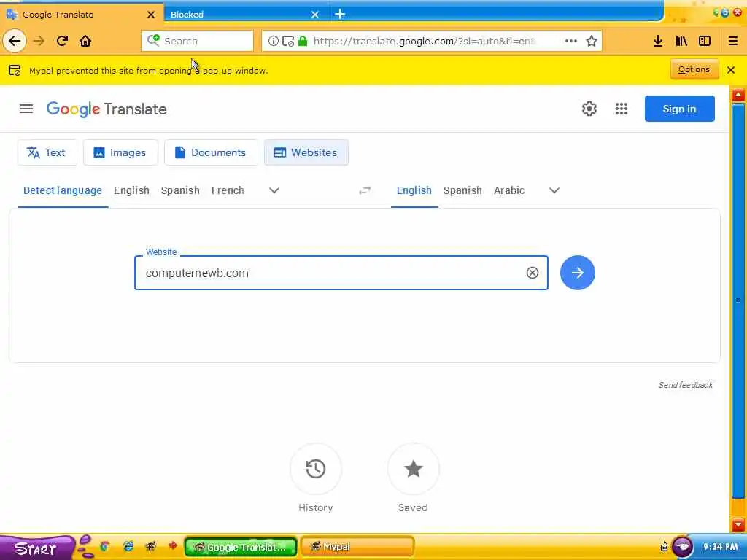The width and height of the screenshot is (747, 560).
Task: Open Google Translate main menu hamburger
Action: click(x=26, y=109)
